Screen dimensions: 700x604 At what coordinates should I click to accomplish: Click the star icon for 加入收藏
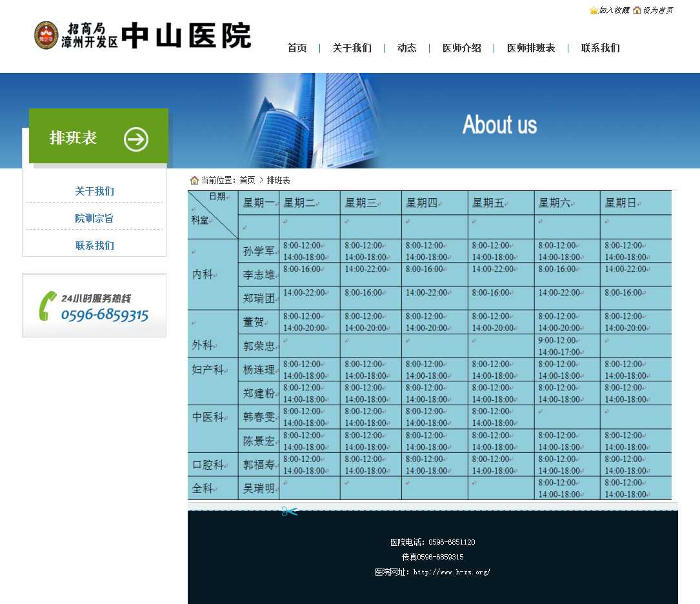(x=593, y=10)
